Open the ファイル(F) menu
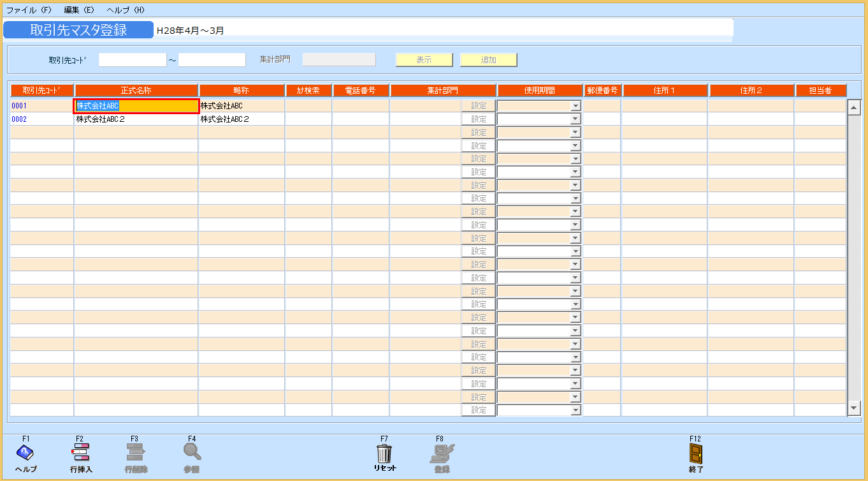Image resolution: width=868 pixels, height=481 pixels. click(x=29, y=11)
